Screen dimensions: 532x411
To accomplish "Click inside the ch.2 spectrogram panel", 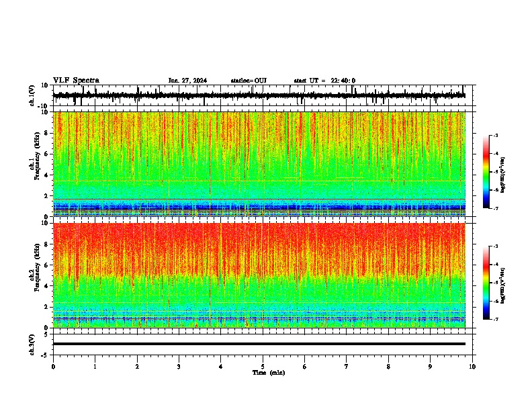I will pyautogui.click(x=259, y=275).
